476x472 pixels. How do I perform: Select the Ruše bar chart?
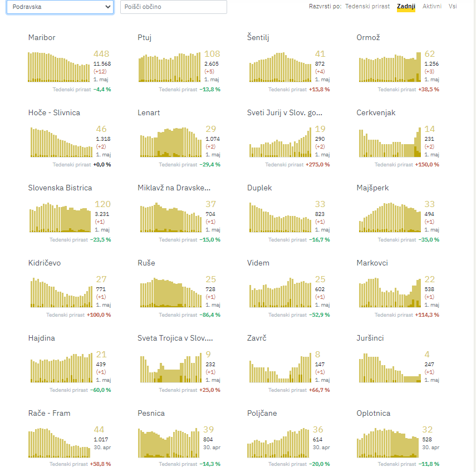[x=171, y=292]
